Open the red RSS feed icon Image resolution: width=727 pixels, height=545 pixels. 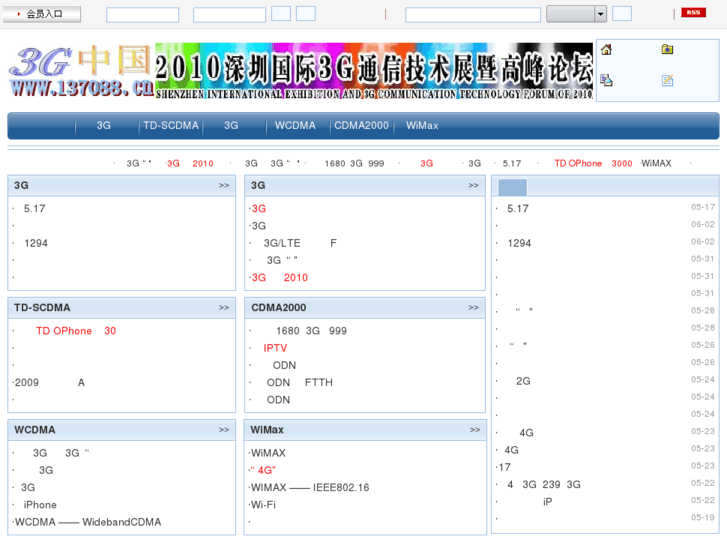tap(693, 13)
